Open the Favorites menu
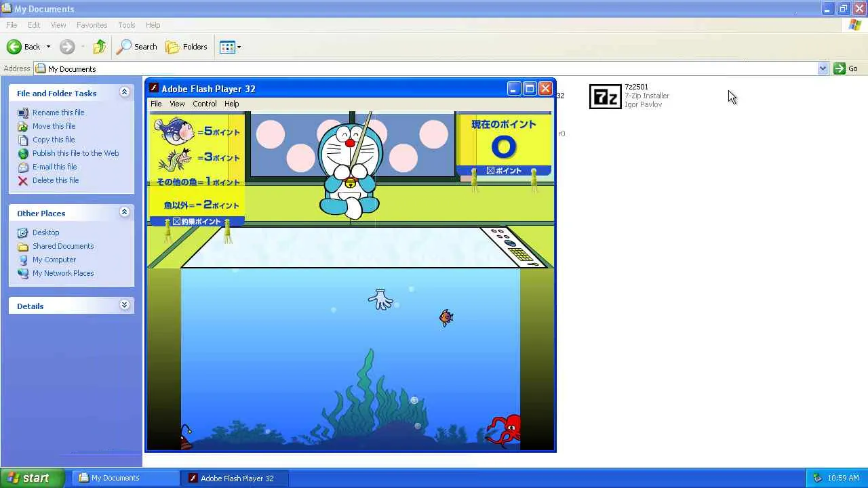Screen dimensions: 868x488 tap(92, 25)
